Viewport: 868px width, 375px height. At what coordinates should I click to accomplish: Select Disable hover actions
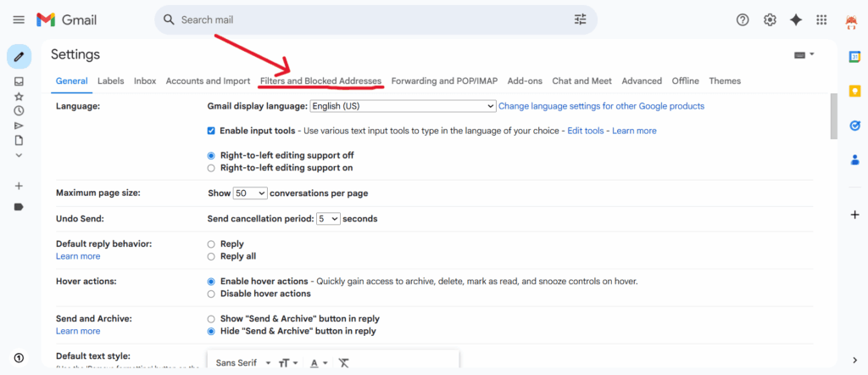(211, 294)
